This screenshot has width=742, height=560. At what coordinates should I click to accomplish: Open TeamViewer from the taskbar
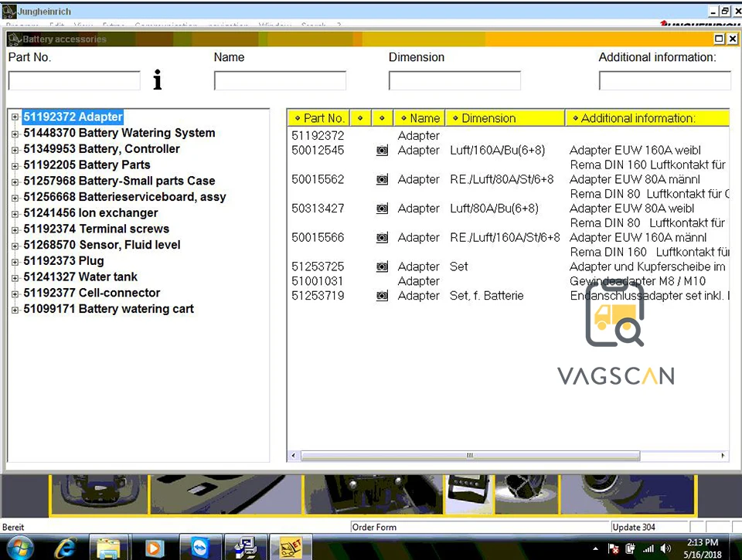pos(200,548)
